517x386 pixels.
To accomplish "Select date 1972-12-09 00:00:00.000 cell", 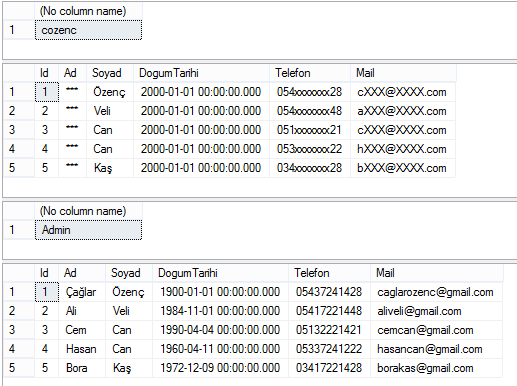I will click(220, 368).
